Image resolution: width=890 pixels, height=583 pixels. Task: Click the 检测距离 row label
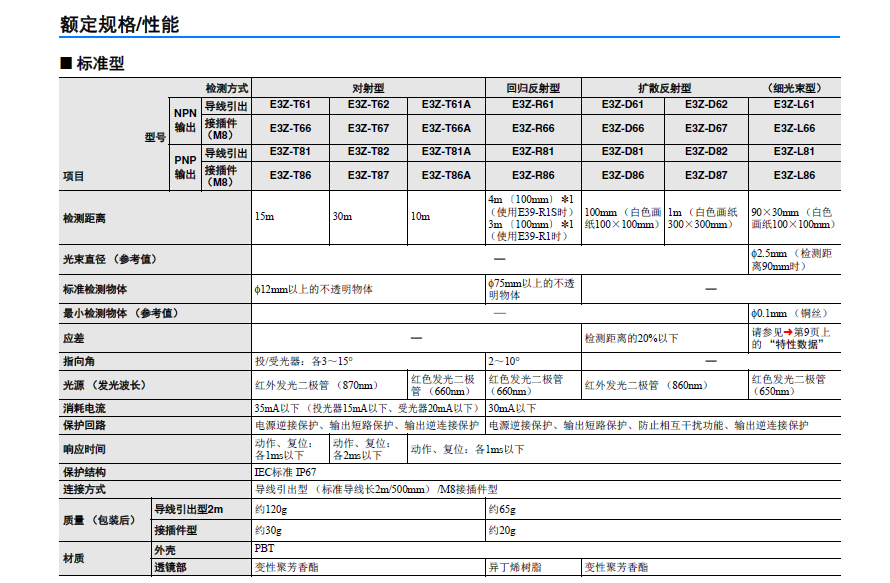coord(84,219)
